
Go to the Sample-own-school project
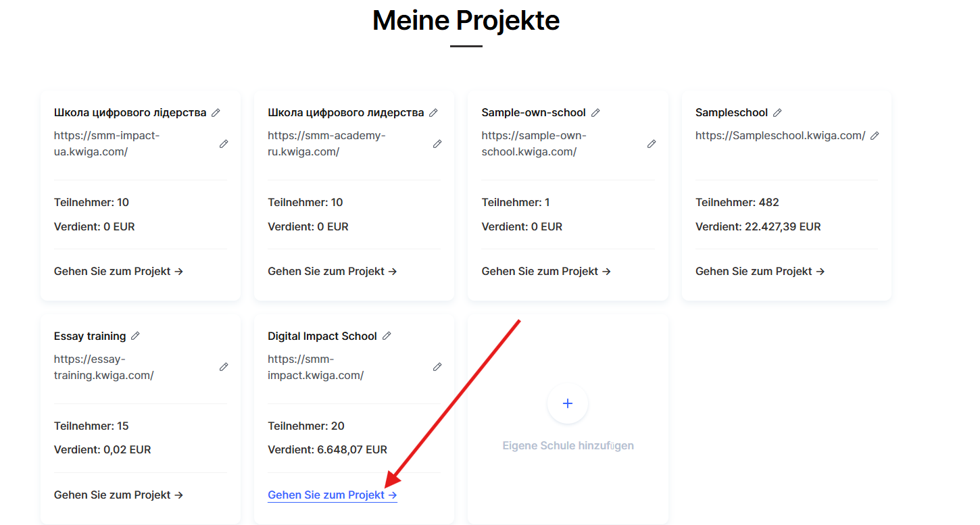[546, 272]
